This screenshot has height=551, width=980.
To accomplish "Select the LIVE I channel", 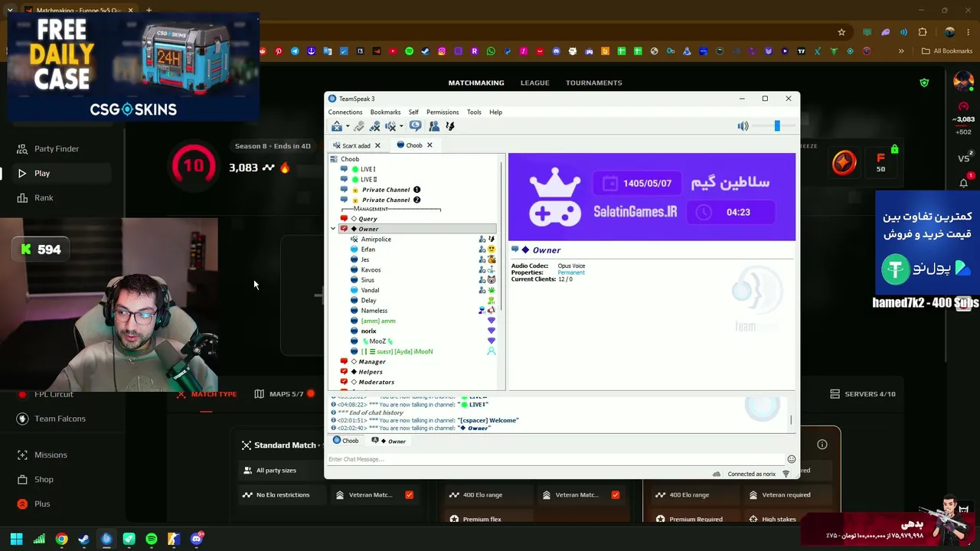I will [367, 169].
